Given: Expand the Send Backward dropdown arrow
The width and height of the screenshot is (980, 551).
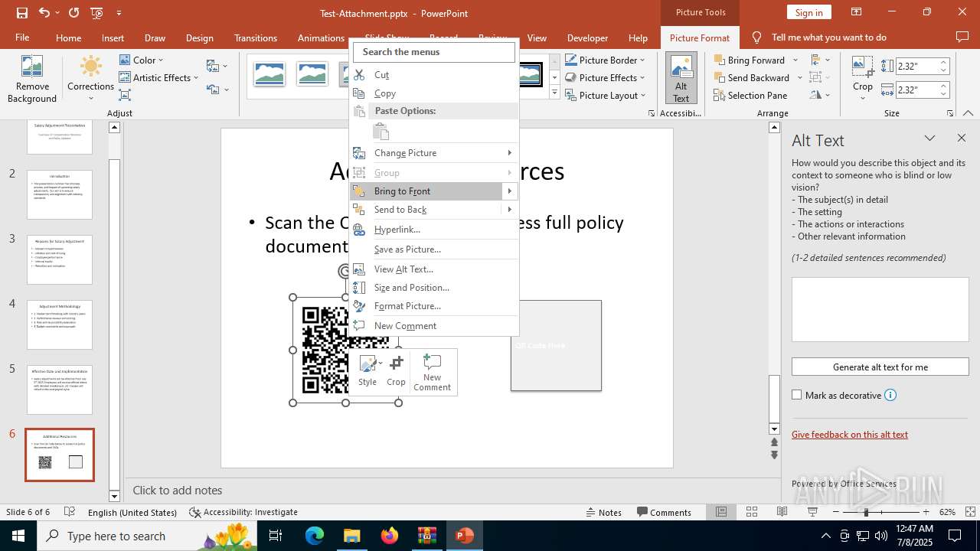Looking at the screenshot, I should click(x=800, y=77).
